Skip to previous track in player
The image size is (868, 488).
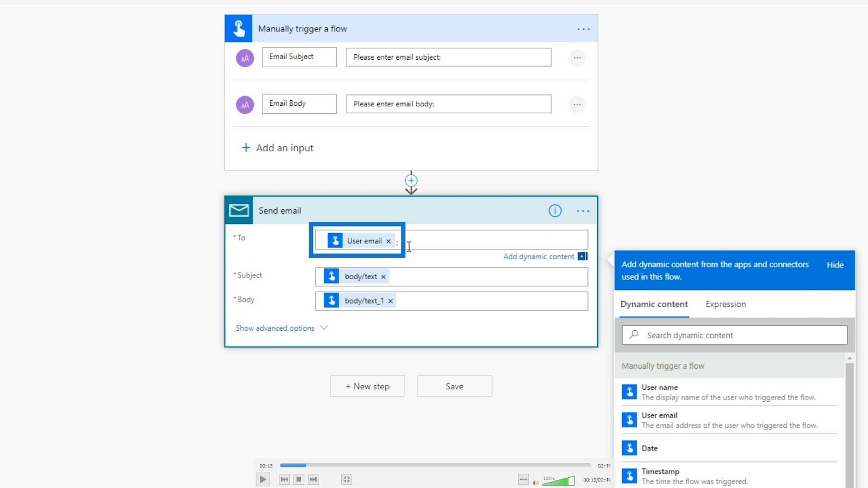coord(284,479)
